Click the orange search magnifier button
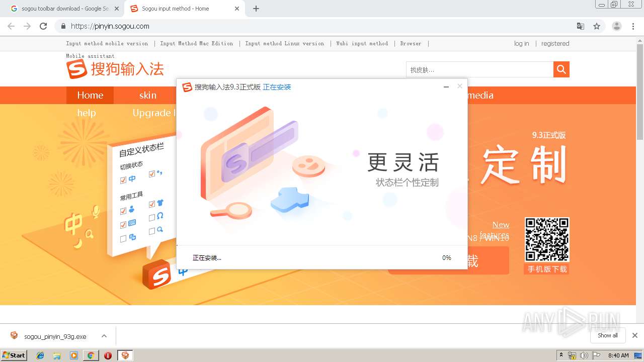The width and height of the screenshot is (644, 362). tap(561, 69)
